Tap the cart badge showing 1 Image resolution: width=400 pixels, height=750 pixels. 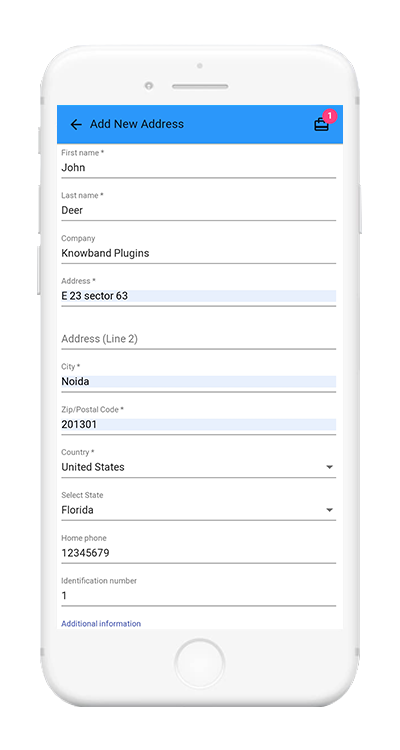pyautogui.click(x=330, y=116)
